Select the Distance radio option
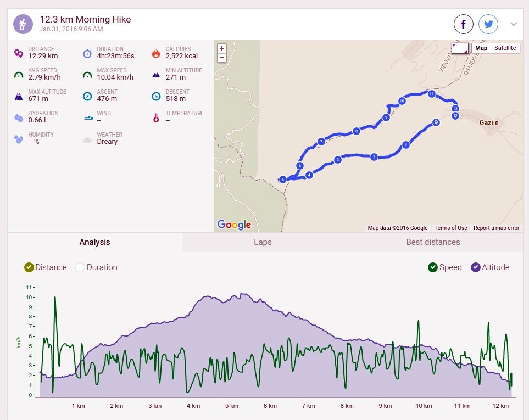The width and height of the screenshot is (529, 420). tap(29, 267)
